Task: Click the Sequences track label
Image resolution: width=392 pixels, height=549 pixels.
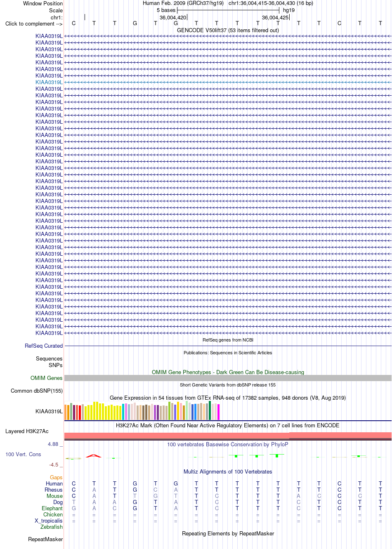Action: (49, 358)
